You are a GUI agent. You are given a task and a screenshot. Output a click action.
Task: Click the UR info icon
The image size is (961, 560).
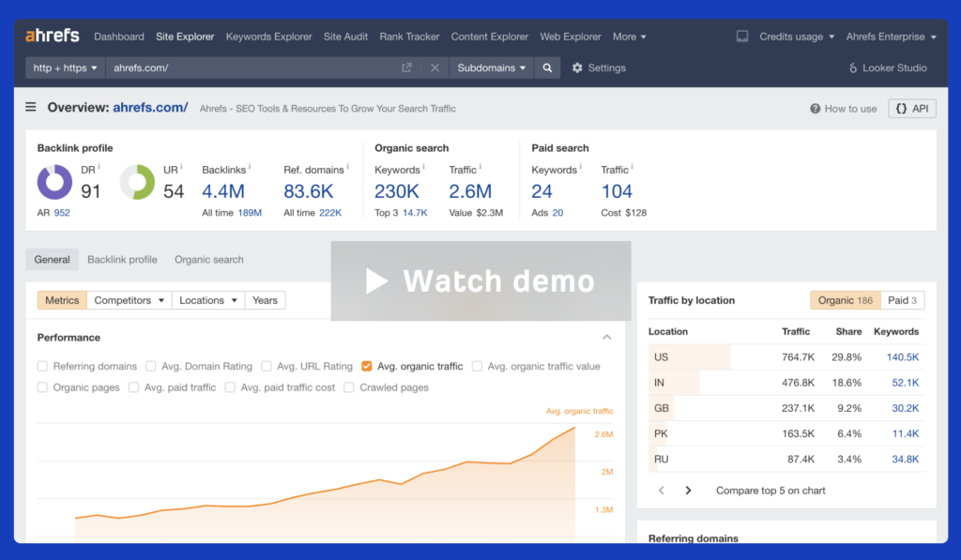pos(181,167)
